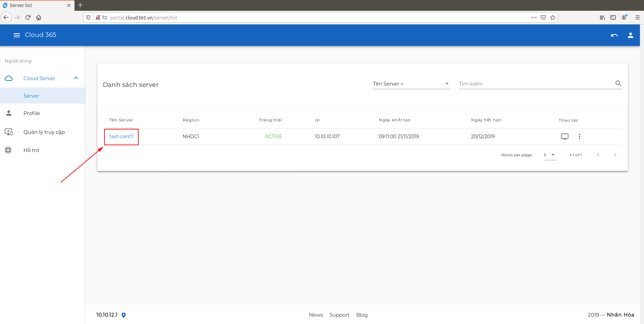This screenshot has width=644, height=324.
Task: Click the Cloud Server menu label
Action: pos(39,78)
